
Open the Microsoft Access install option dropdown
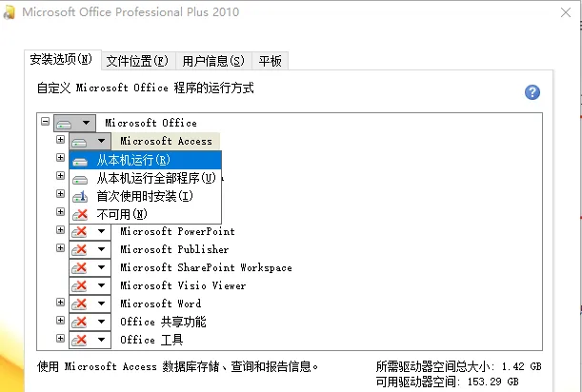coord(90,141)
